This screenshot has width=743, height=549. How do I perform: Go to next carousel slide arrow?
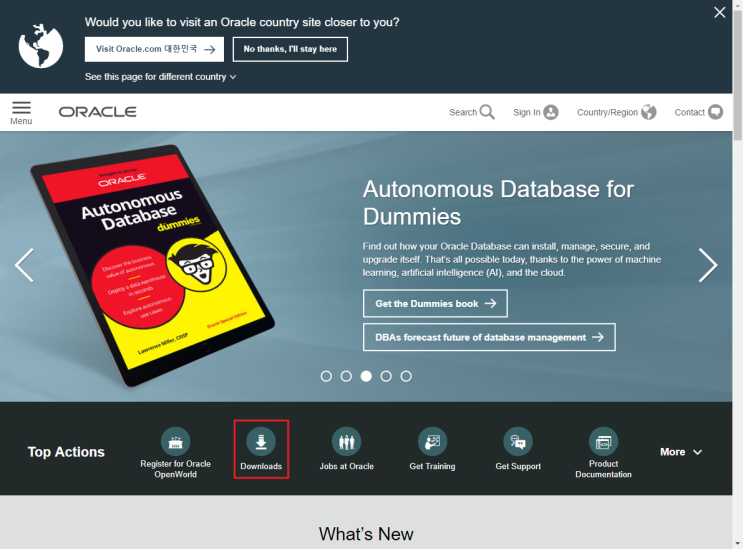point(708,265)
